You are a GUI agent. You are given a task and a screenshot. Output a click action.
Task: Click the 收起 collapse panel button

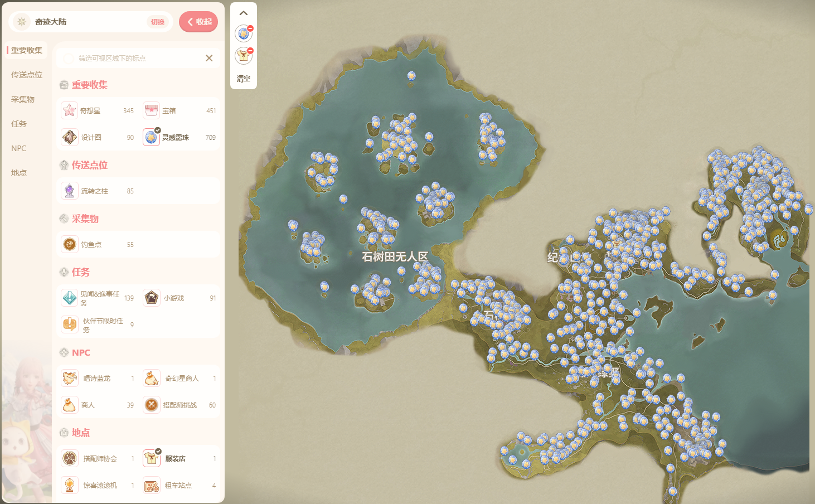pyautogui.click(x=198, y=22)
